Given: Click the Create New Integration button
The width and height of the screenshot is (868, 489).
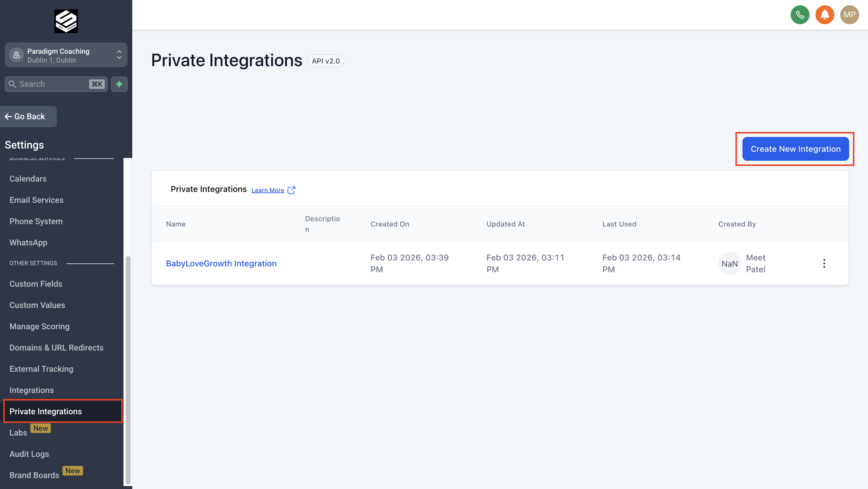Looking at the screenshot, I should (795, 149).
